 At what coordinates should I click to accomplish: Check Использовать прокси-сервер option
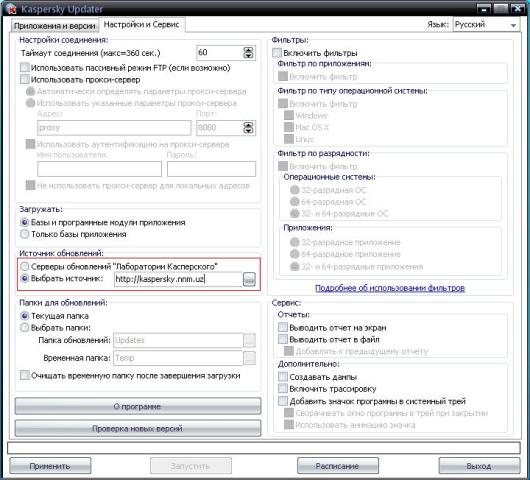[25, 79]
